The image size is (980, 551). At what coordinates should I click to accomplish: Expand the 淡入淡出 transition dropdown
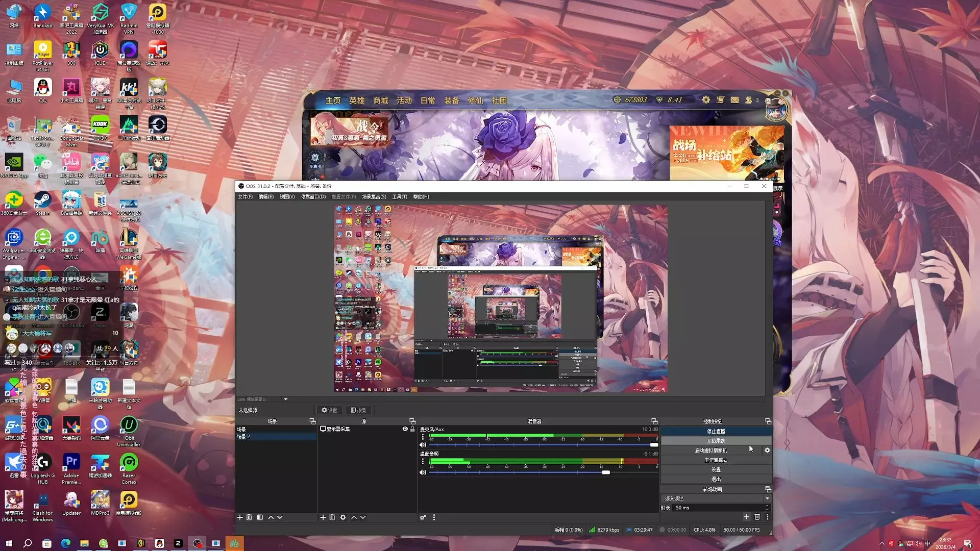coord(767,498)
